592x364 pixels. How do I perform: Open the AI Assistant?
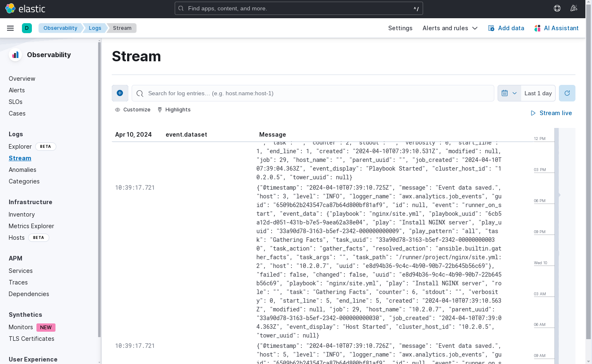556,28
